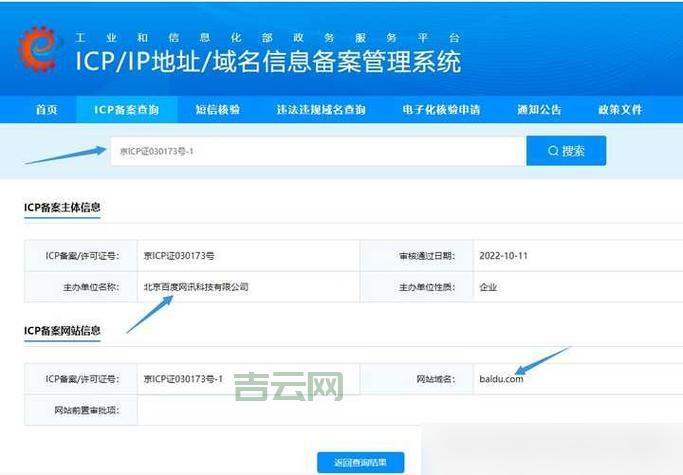Open the 政策文件 tab

tap(620, 109)
